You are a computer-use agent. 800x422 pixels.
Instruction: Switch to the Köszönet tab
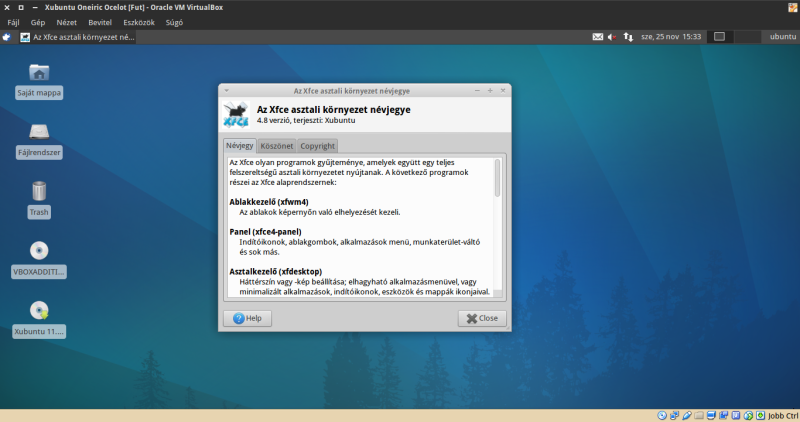click(x=277, y=146)
